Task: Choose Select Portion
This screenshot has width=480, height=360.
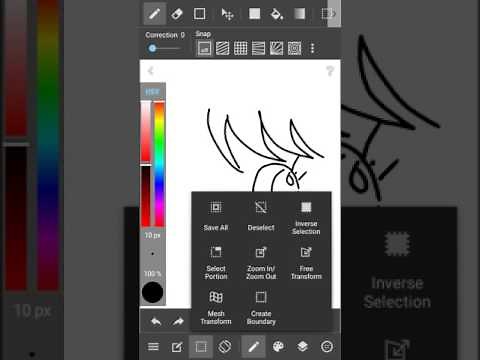Action: pyautogui.click(x=216, y=263)
